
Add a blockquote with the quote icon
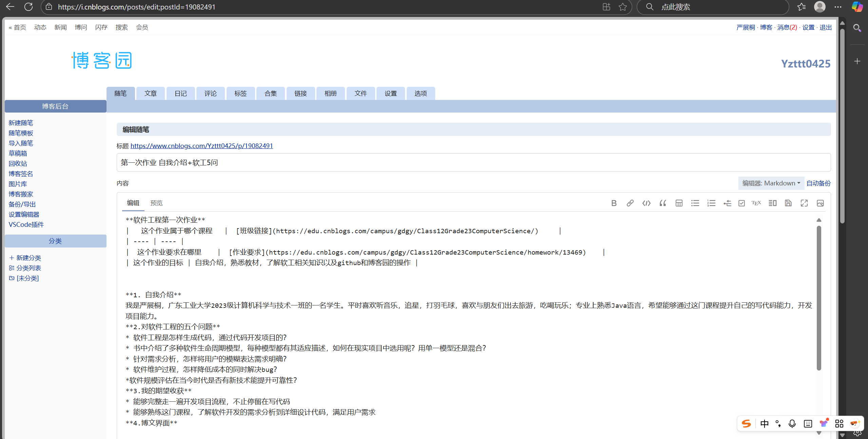click(662, 203)
